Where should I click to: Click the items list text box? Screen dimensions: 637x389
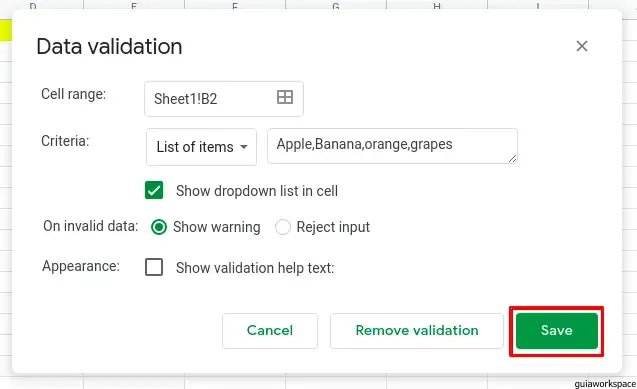[x=392, y=146]
